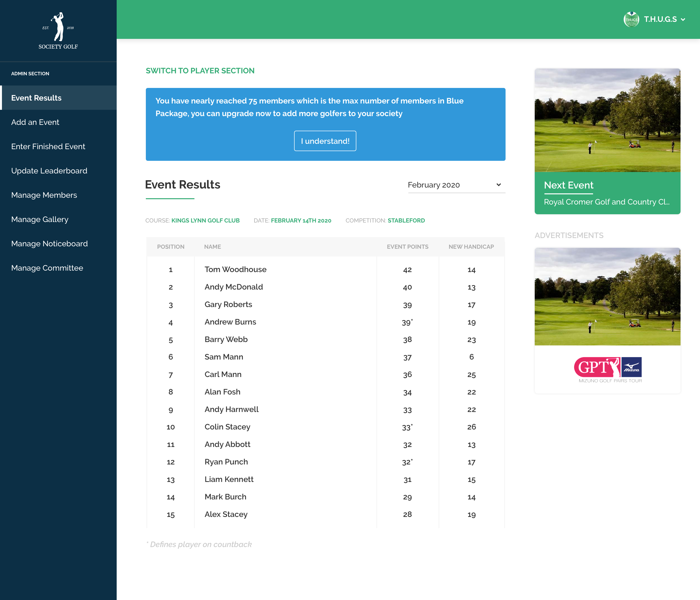
Task: Go to Manage Committee
Action: point(47,268)
